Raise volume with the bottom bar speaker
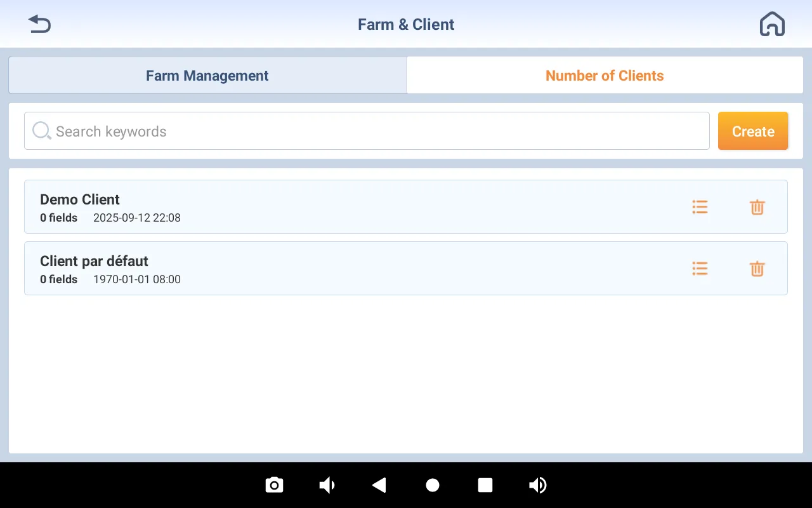The height and width of the screenshot is (508, 812). [x=538, y=485]
